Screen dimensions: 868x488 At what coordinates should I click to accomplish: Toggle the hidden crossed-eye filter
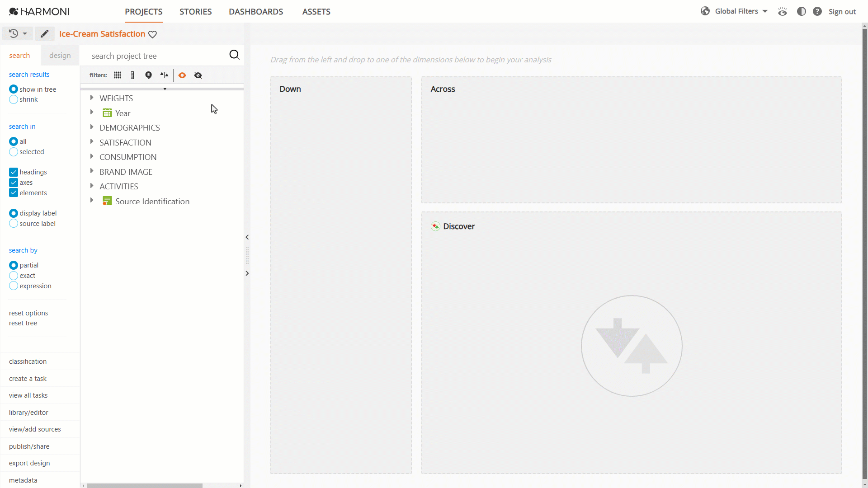point(198,75)
